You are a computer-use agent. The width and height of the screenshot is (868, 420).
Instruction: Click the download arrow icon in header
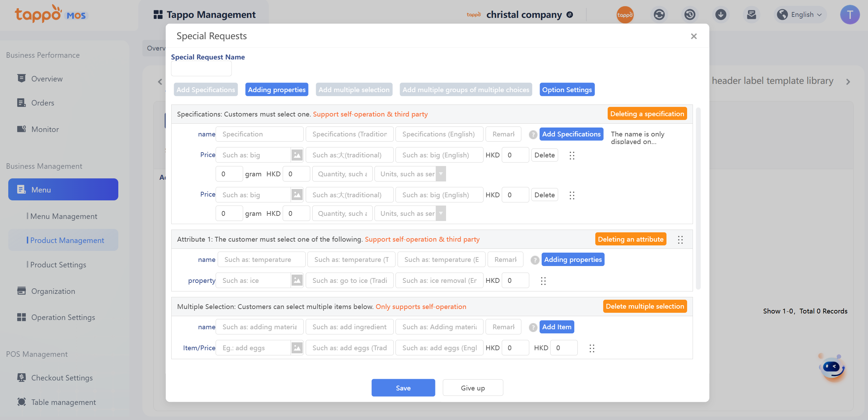point(720,14)
